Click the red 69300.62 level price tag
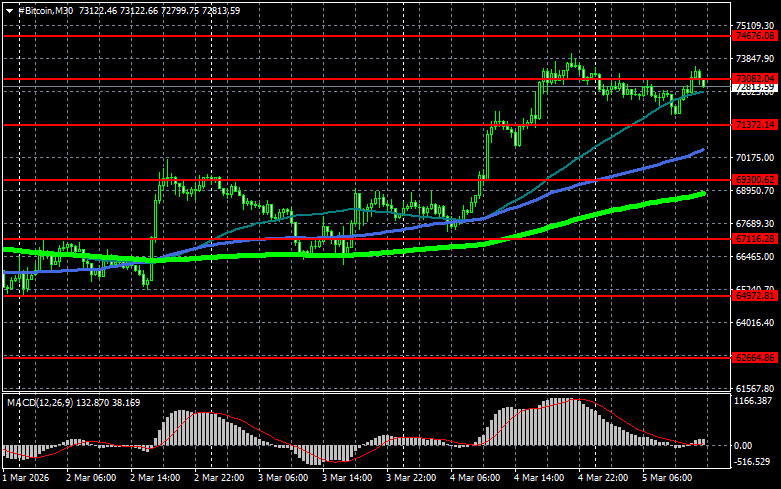This screenshot has height=489, width=781. [755, 180]
